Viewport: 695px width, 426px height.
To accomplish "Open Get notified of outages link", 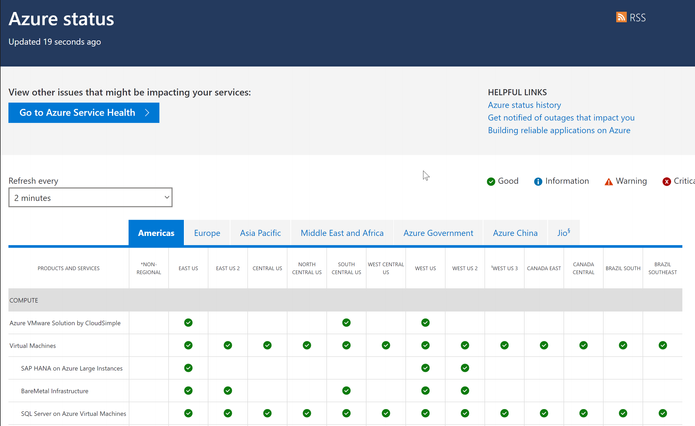I will [x=561, y=117].
